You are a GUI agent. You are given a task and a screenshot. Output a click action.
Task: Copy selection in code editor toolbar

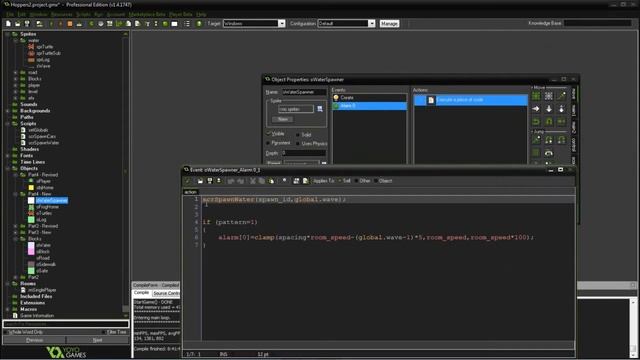coord(262,181)
